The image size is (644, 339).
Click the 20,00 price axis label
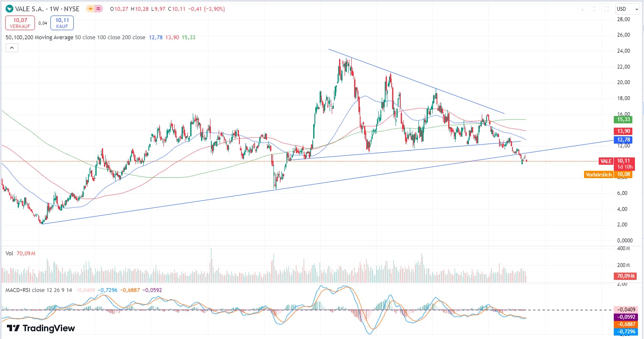[x=623, y=82]
